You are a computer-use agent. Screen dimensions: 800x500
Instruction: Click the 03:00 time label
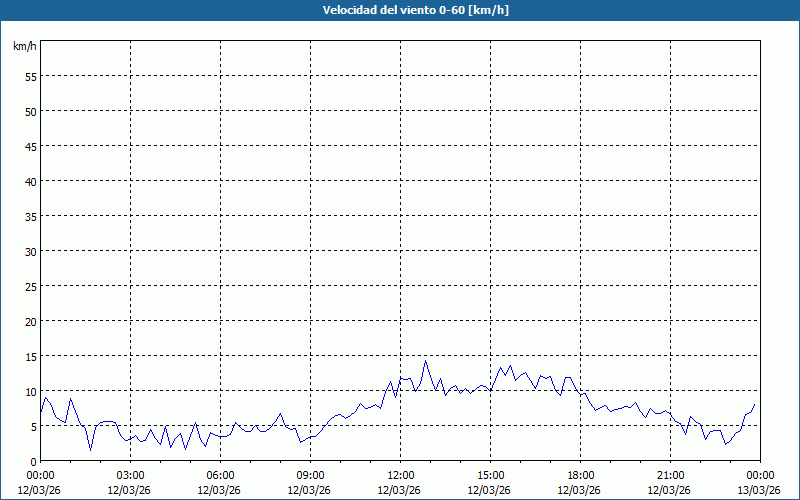click(x=130, y=475)
